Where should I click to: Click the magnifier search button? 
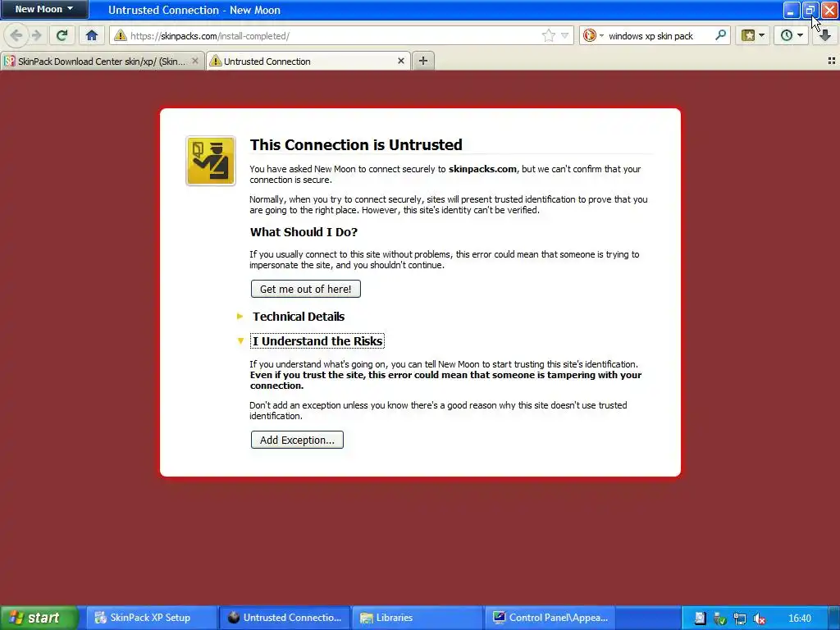pos(720,36)
